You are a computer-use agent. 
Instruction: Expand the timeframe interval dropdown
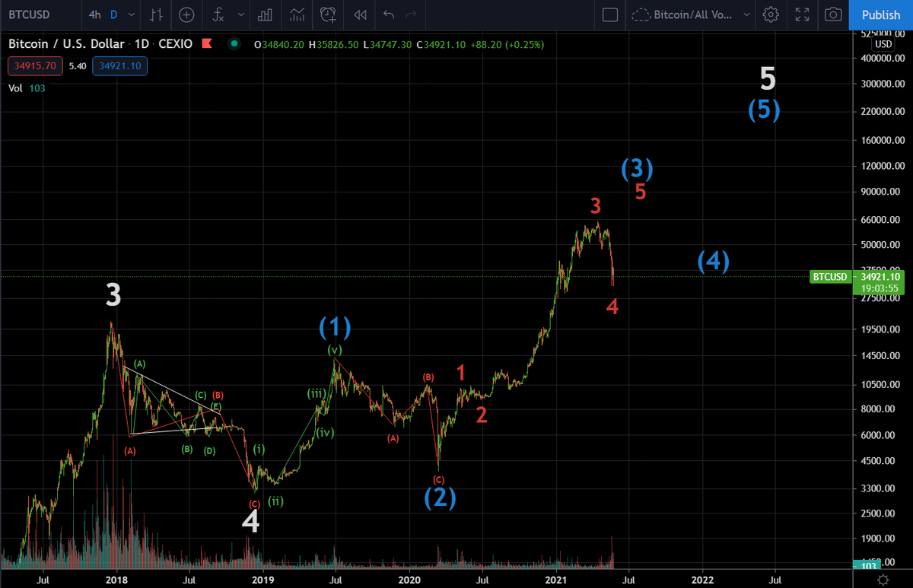click(x=132, y=14)
